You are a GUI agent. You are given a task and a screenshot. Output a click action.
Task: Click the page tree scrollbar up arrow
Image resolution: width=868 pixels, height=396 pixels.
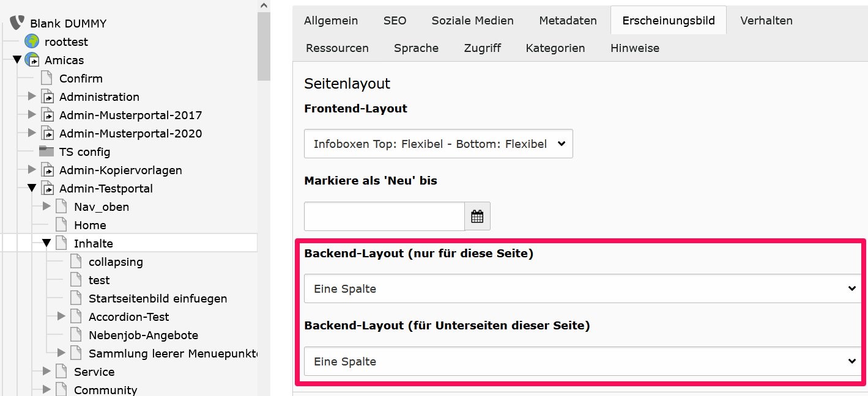(264, 5)
